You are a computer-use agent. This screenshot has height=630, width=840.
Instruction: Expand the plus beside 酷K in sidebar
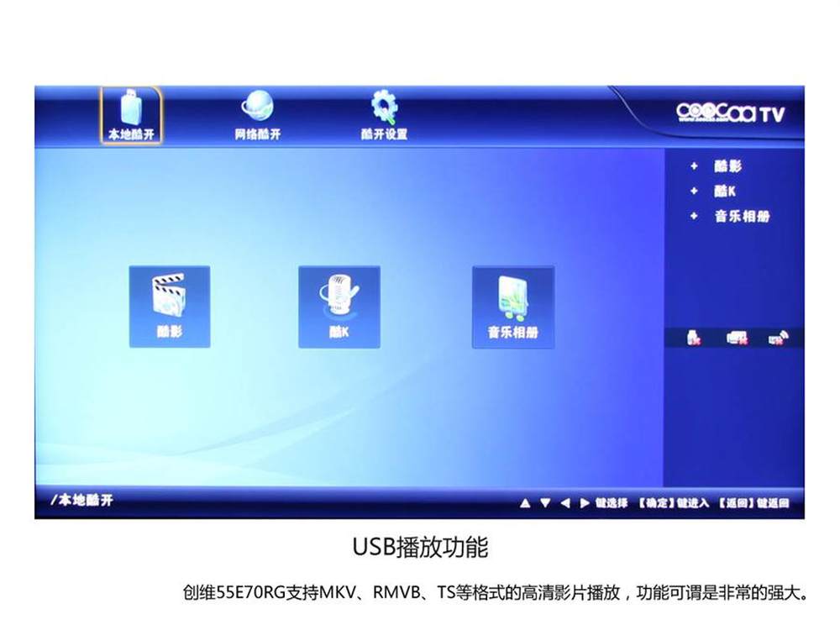coord(694,192)
